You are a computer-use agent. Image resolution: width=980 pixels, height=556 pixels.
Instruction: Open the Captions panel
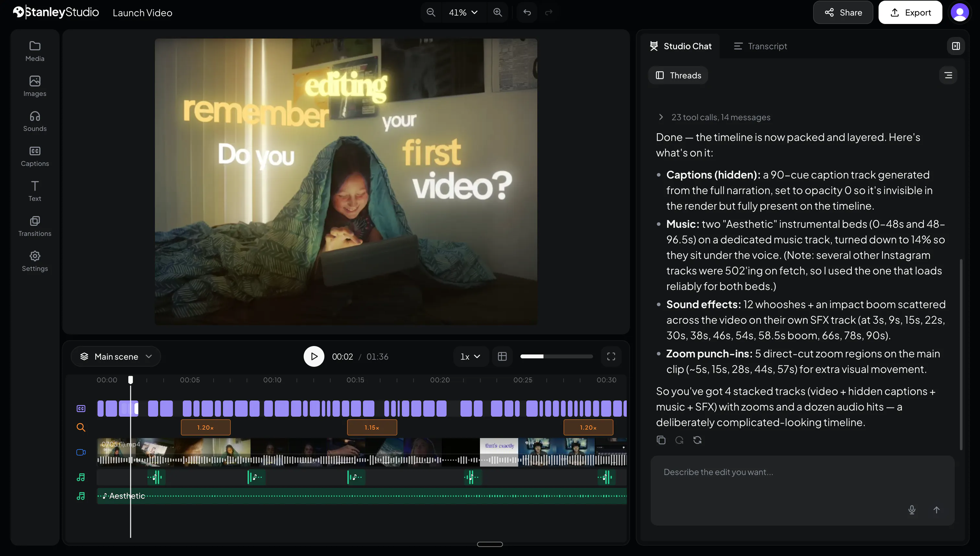click(x=35, y=156)
